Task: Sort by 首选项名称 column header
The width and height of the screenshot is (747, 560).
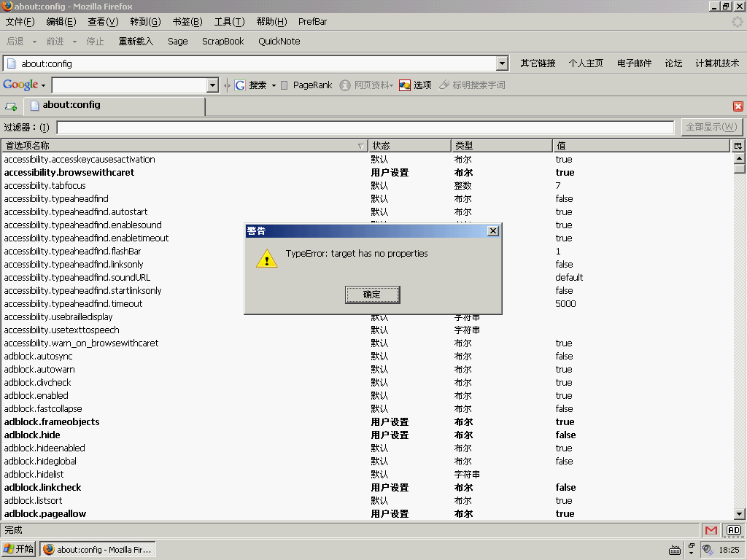Action: pyautogui.click(x=185, y=146)
